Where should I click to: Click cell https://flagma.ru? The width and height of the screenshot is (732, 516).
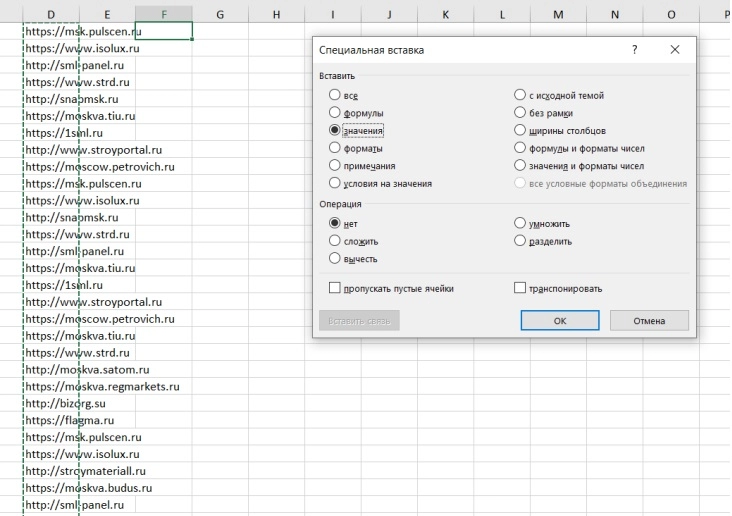point(51,420)
